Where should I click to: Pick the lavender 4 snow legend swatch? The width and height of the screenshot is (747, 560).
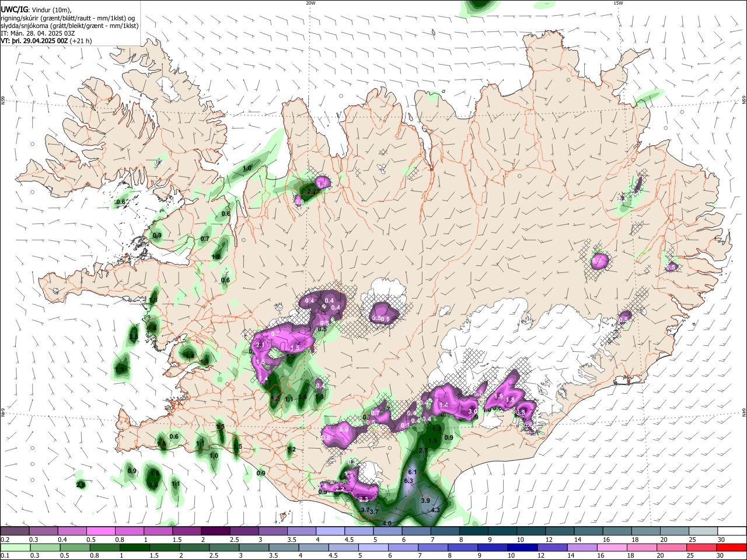(330, 531)
